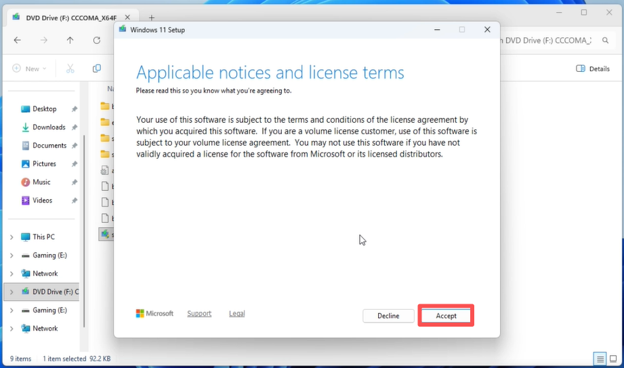This screenshot has width=624, height=368.
Task: Expand the DVD Drive (F:) node
Action: point(12,292)
